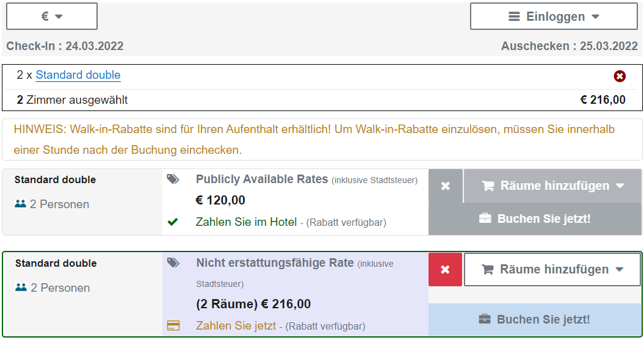Click the red X button for non-refundable rate
This screenshot has height=340, width=644.
tap(446, 269)
